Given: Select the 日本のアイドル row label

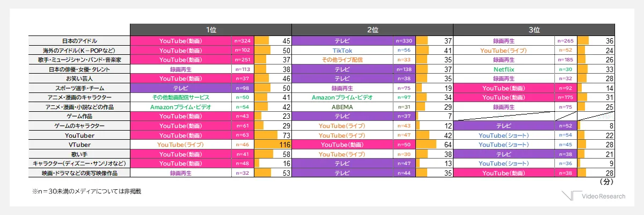Looking at the screenshot, I should [79, 40].
